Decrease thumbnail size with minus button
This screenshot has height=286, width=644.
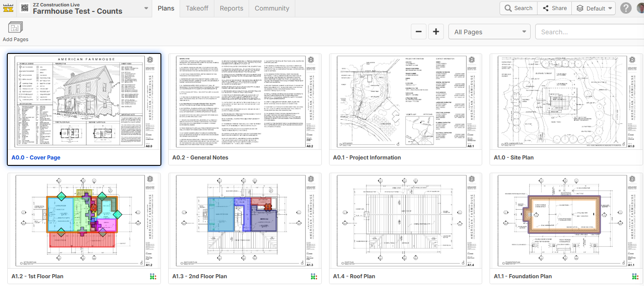[419, 32]
